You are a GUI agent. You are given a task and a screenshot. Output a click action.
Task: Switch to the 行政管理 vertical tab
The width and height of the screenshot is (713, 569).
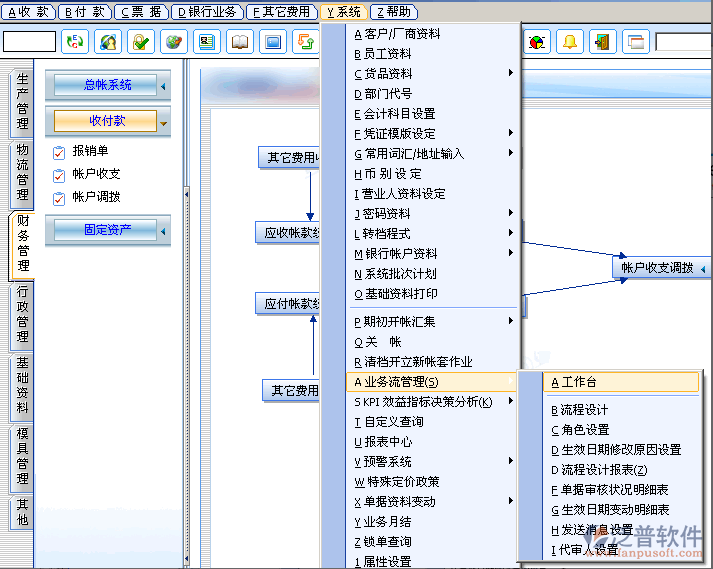tap(22, 314)
